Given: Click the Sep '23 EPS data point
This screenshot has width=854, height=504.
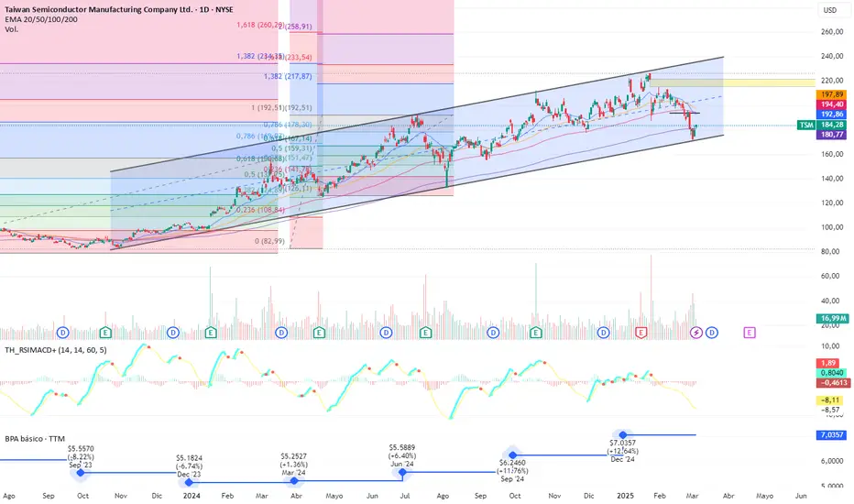Looking at the screenshot, I should 81,473.
